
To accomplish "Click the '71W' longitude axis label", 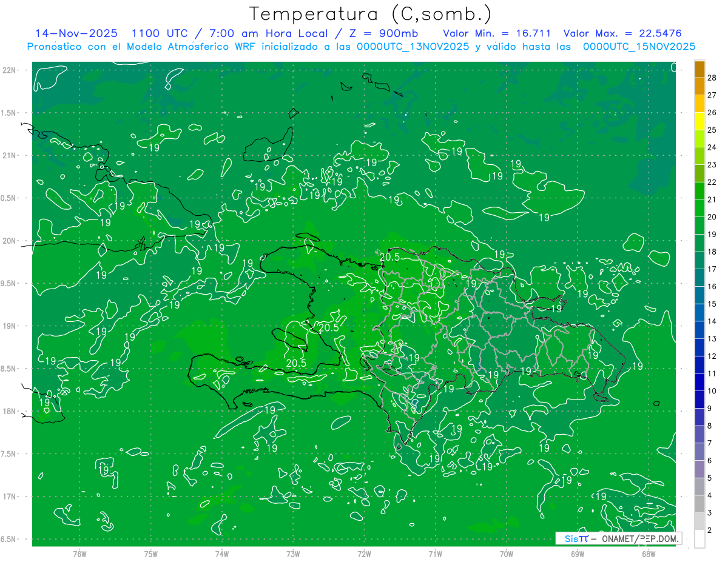I will tap(435, 554).
